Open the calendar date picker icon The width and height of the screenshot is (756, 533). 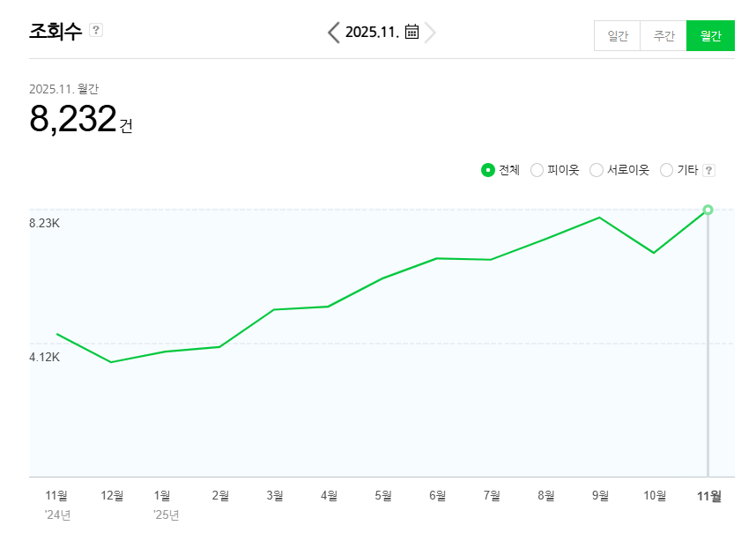click(411, 33)
